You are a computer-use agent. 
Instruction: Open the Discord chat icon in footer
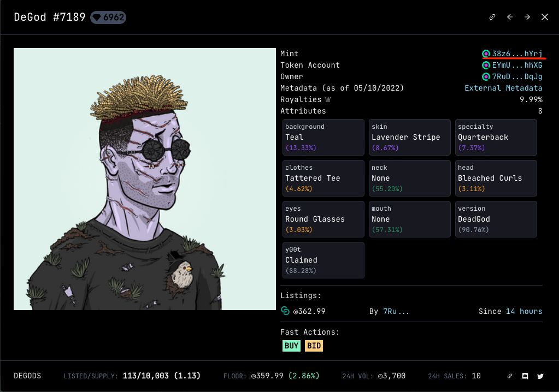click(525, 376)
